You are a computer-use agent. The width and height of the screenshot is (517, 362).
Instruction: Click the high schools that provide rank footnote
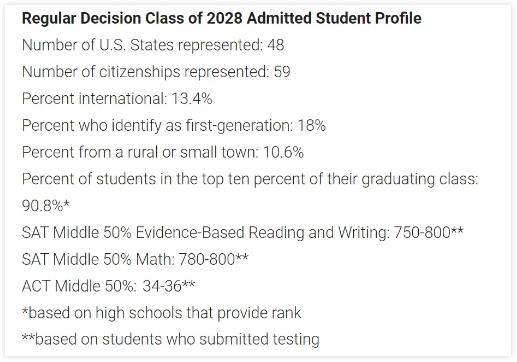pos(161,313)
